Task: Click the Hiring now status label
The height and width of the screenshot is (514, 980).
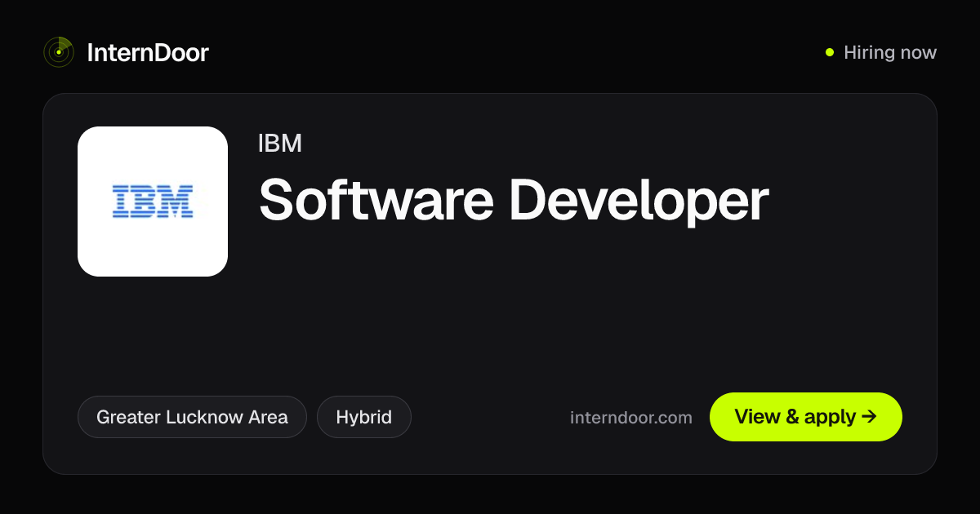Action: tap(881, 53)
